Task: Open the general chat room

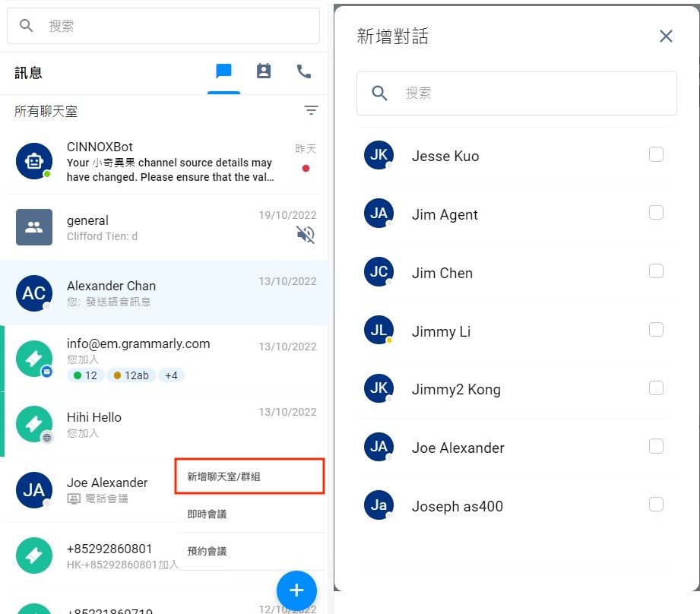Action: point(164,227)
